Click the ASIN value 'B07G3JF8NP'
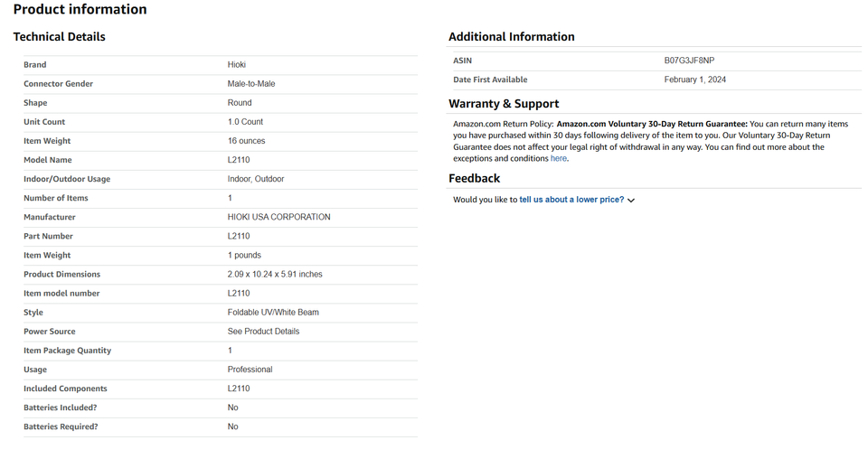The width and height of the screenshot is (868, 450). click(689, 61)
